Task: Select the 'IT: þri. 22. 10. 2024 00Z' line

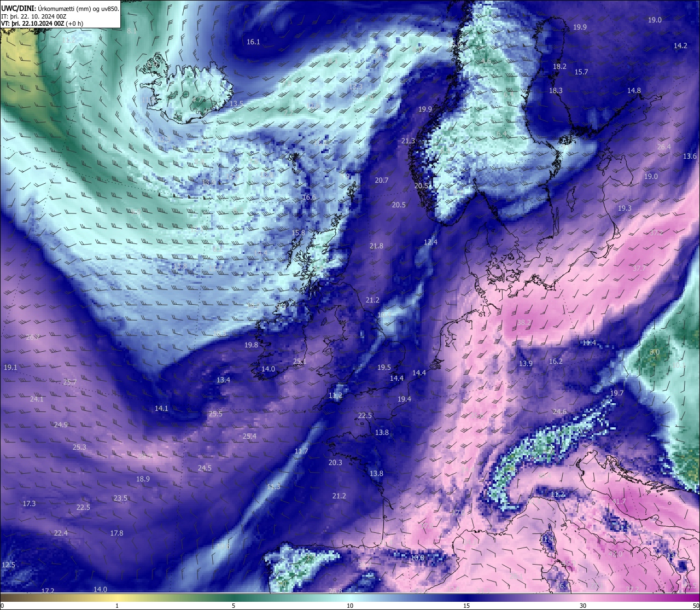Action: pyautogui.click(x=34, y=16)
